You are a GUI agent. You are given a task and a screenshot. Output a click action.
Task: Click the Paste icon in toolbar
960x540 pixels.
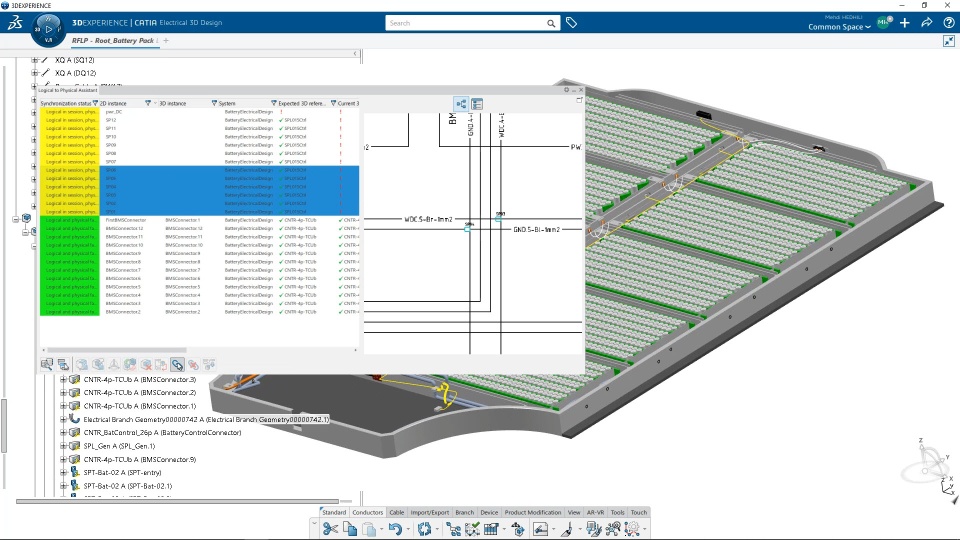(369, 529)
